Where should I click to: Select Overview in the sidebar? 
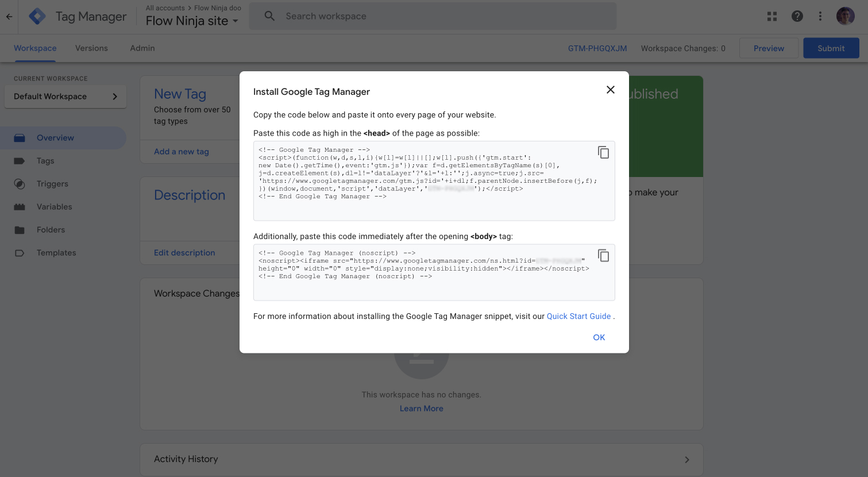[x=63, y=138]
